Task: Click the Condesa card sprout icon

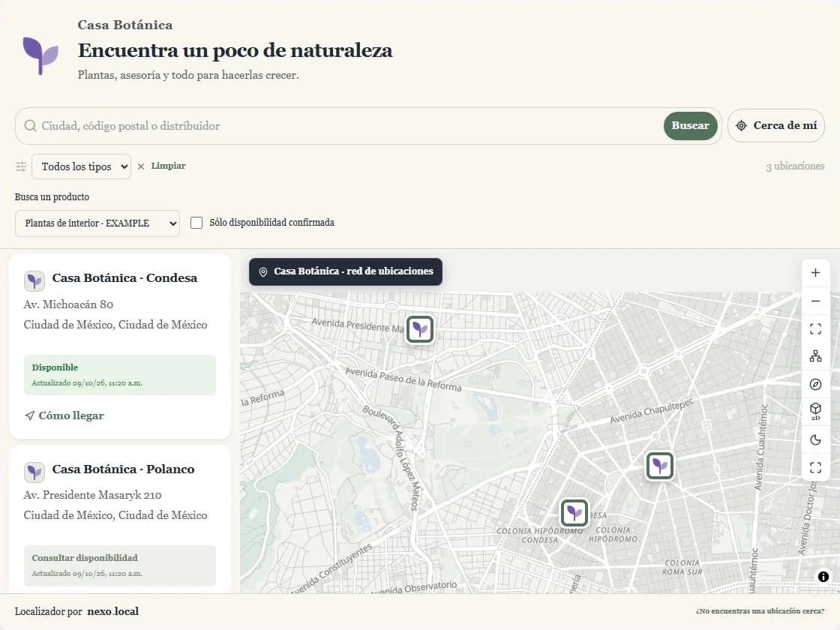Action: [34, 280]
